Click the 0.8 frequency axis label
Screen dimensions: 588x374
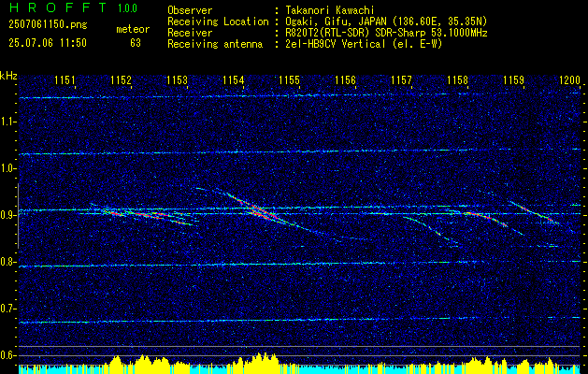(8, 262)
